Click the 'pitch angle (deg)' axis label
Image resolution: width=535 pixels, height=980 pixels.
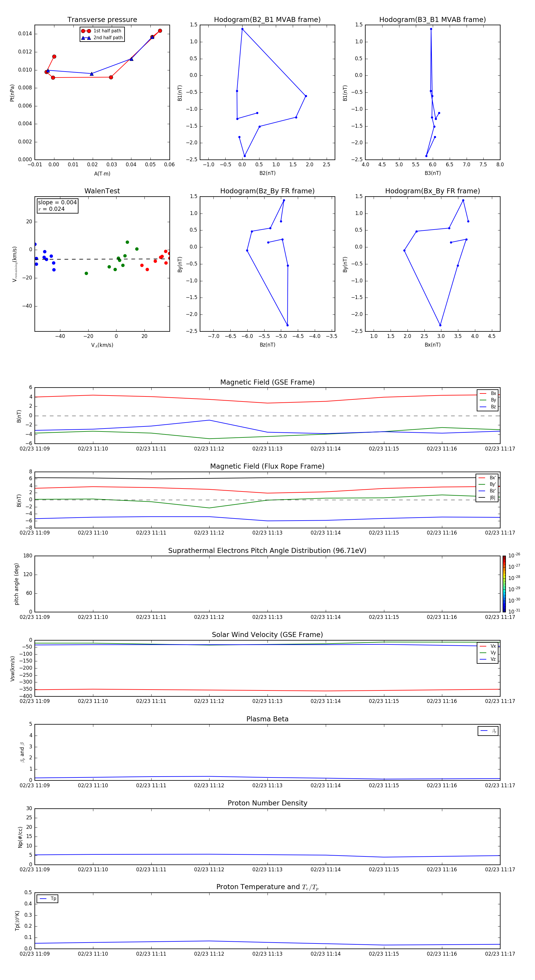[16, 584]
